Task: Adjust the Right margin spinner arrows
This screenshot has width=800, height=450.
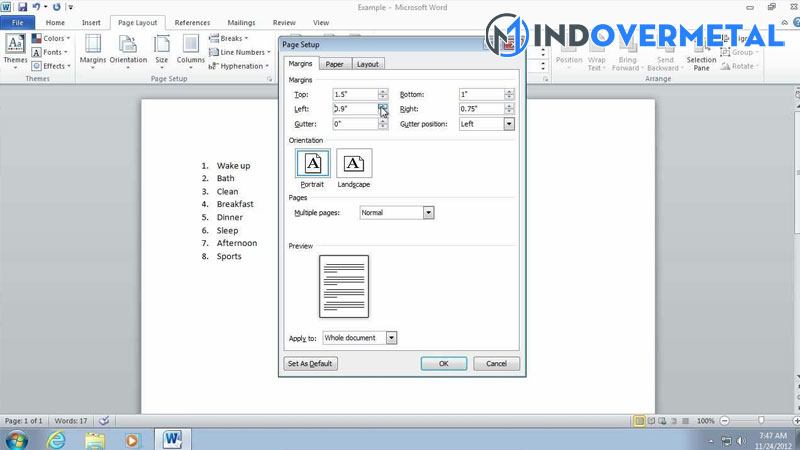Action: pos(509,109)
